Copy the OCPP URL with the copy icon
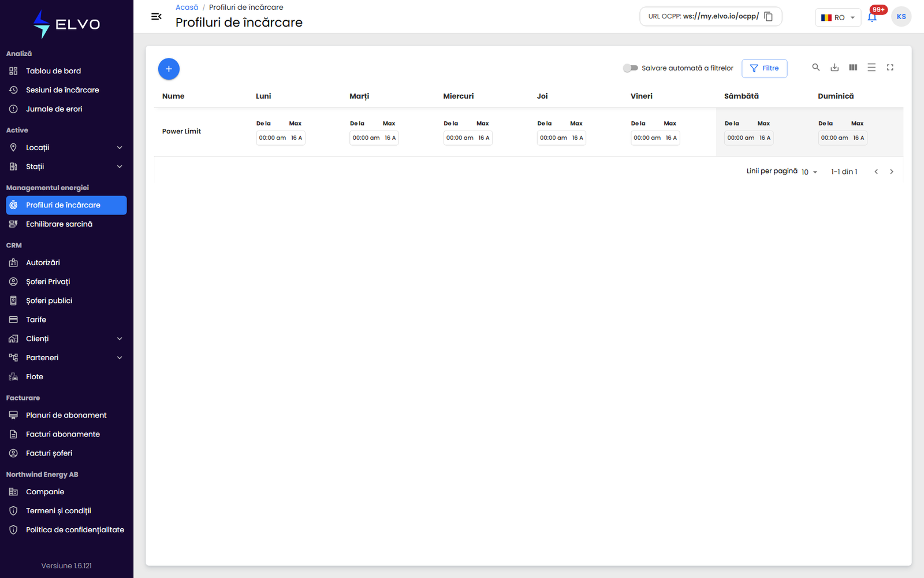This screenshot has width=924, height=578. (769, 17)
